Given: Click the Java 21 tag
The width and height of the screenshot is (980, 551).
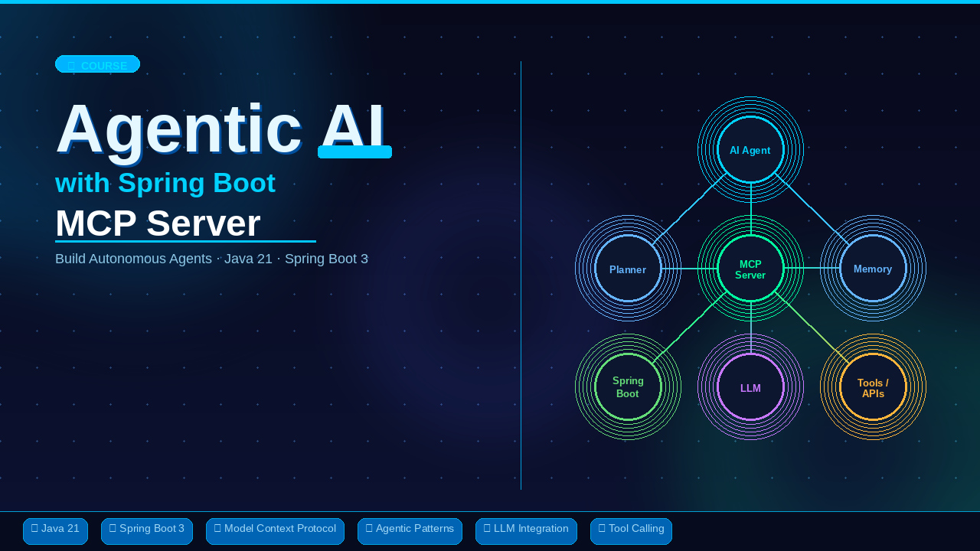Looking at the screenshot, I should pos(55,531).
